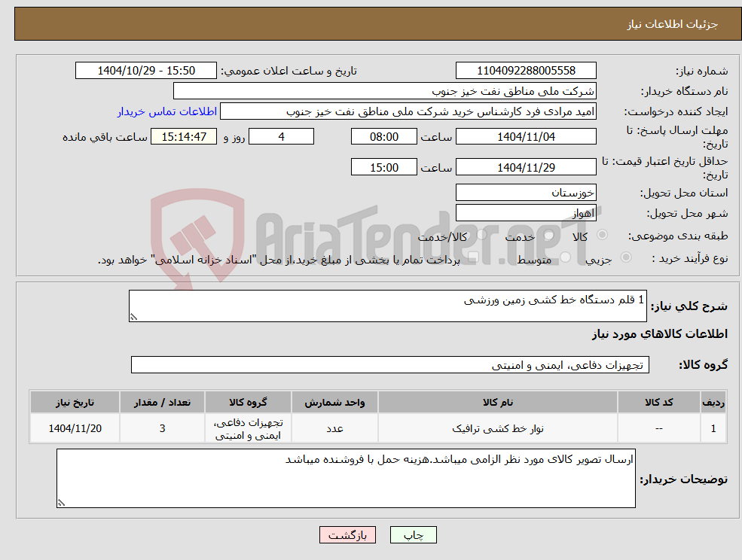The image size is (742, 560).
Task: Click the resize handle of description box
Action: click(x=133, y=318)
